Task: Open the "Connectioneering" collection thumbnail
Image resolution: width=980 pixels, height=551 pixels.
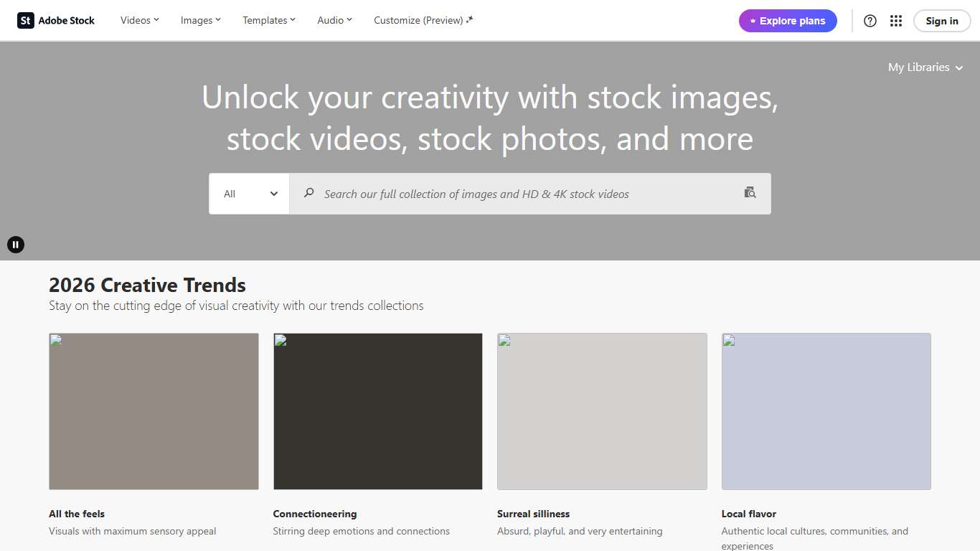Action: (377, 411)
